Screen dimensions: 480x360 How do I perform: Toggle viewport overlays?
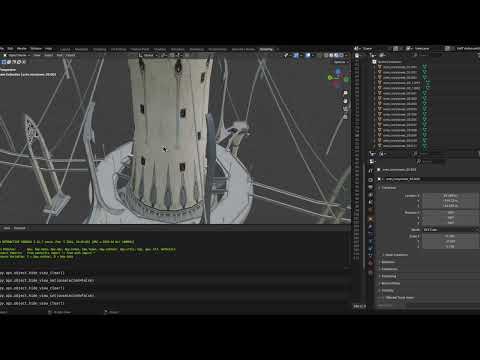tap(308, 55)
